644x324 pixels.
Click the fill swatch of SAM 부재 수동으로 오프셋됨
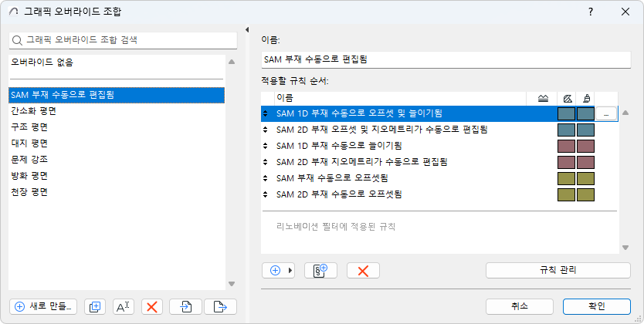click(x=566, y=178)
